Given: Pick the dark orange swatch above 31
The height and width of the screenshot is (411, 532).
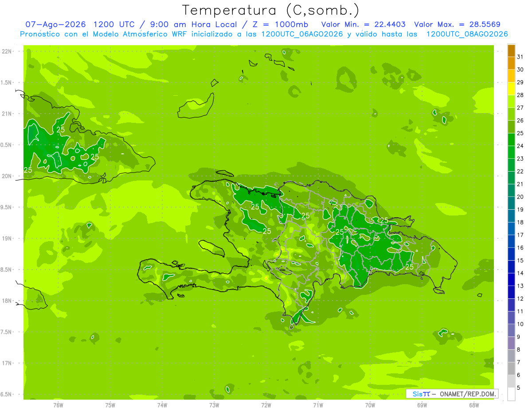Looking at the screenshot, I should [511, 51].
